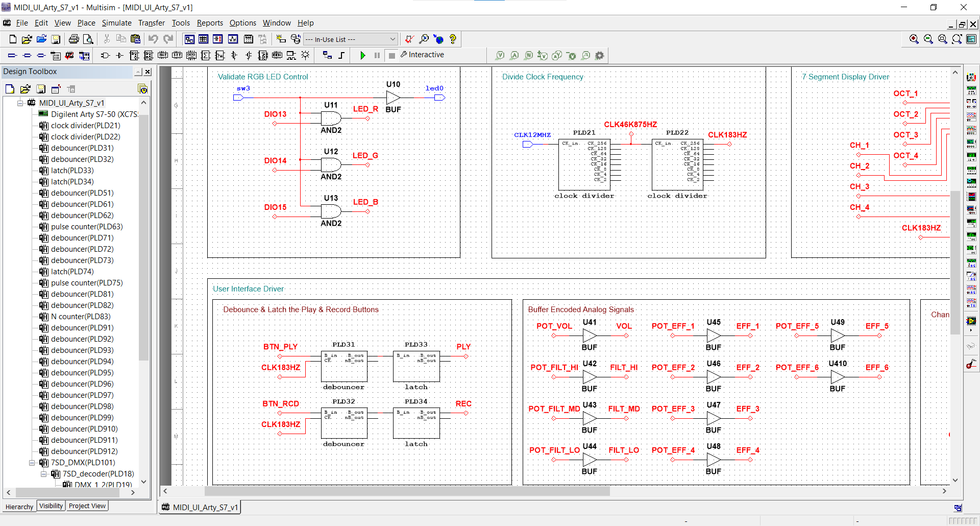Collapse the 7SD_decoder(PLD18) tree node

point(44,474)
